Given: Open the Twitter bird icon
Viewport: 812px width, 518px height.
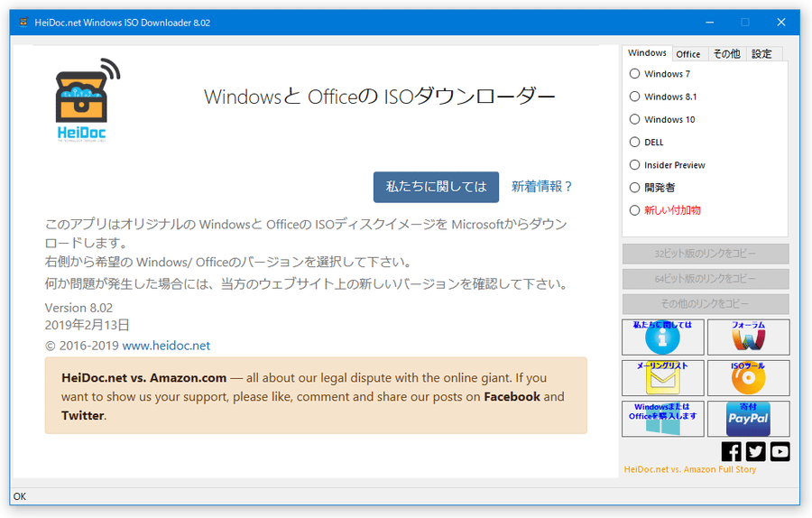Looking at the screenshot, I should point(755,451).
